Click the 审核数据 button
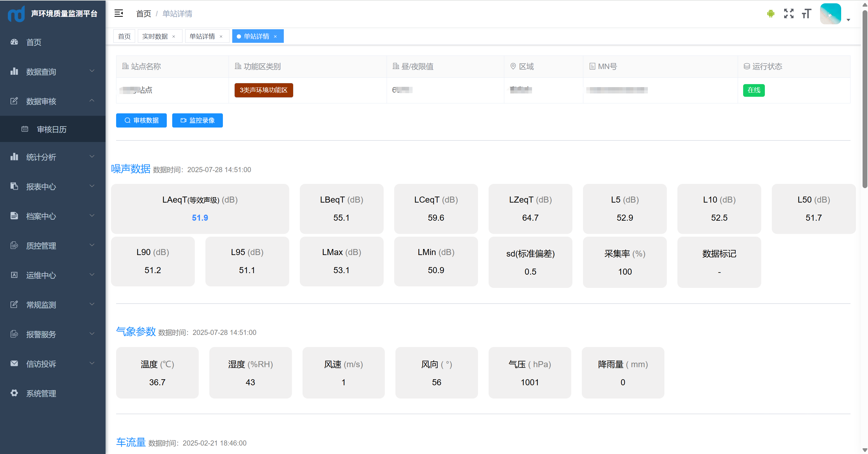Viewport: 868px width, 454px height. coord(141,120)
